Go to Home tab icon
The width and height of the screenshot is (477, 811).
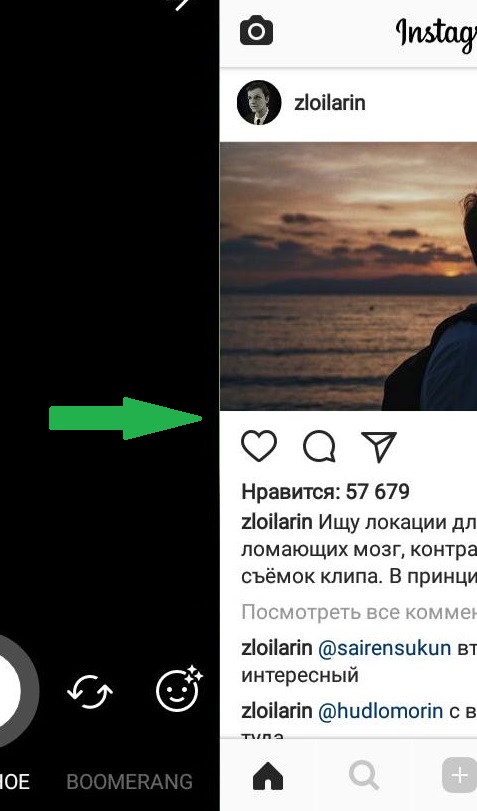(268, 776)
